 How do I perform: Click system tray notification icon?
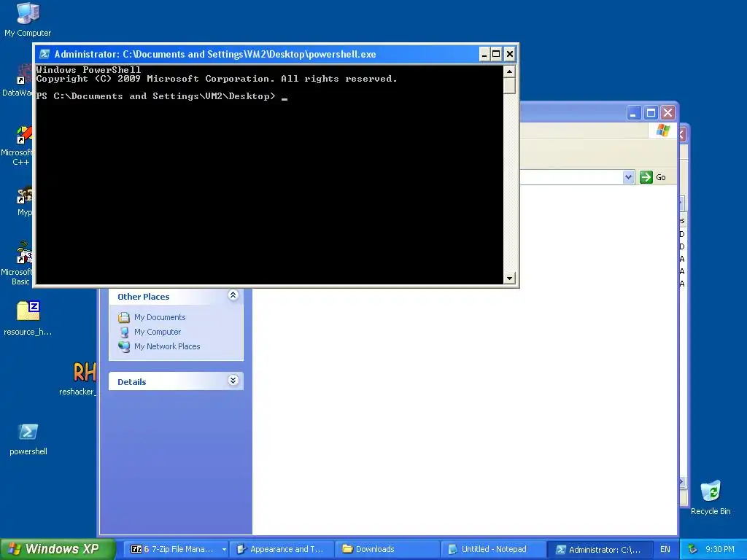pos(693,549)
